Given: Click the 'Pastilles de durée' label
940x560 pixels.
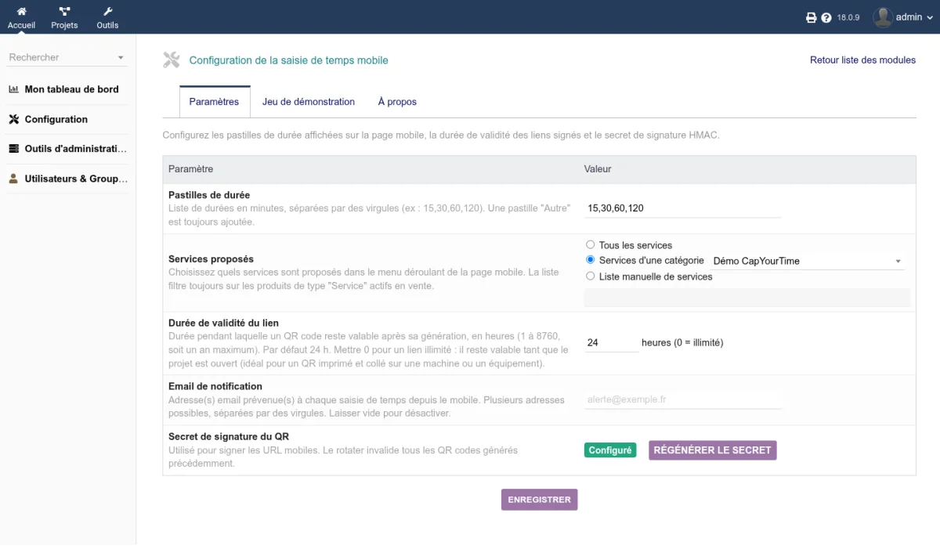Looking at the screenshot, I should pos(209,195).
